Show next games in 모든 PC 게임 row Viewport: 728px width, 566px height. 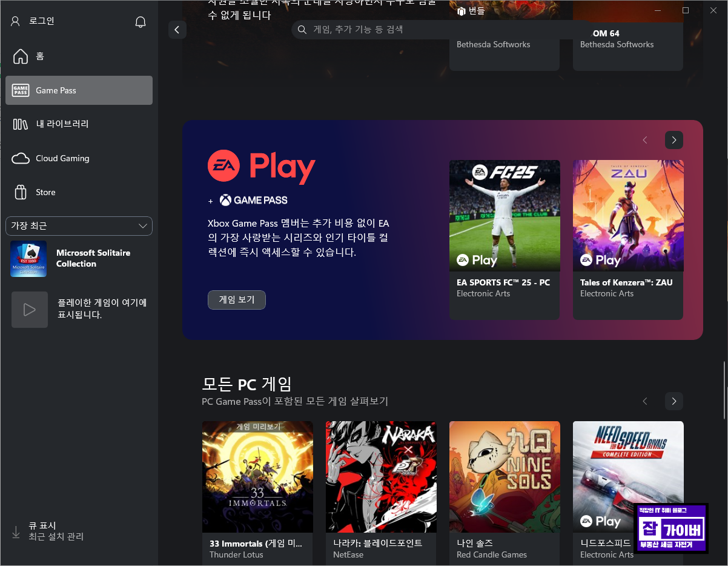(674, 401)
